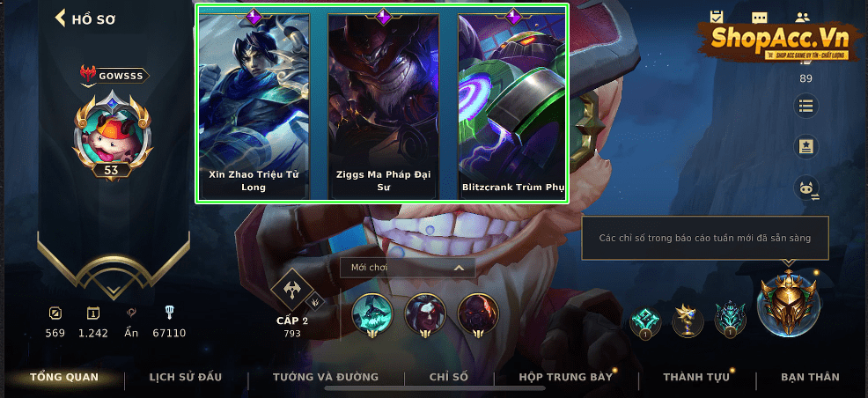Switch to the Lịch Sử Đấu tab
Image resolution: width=868 pixels, height=398 pixels.
(x=186, y=377)
